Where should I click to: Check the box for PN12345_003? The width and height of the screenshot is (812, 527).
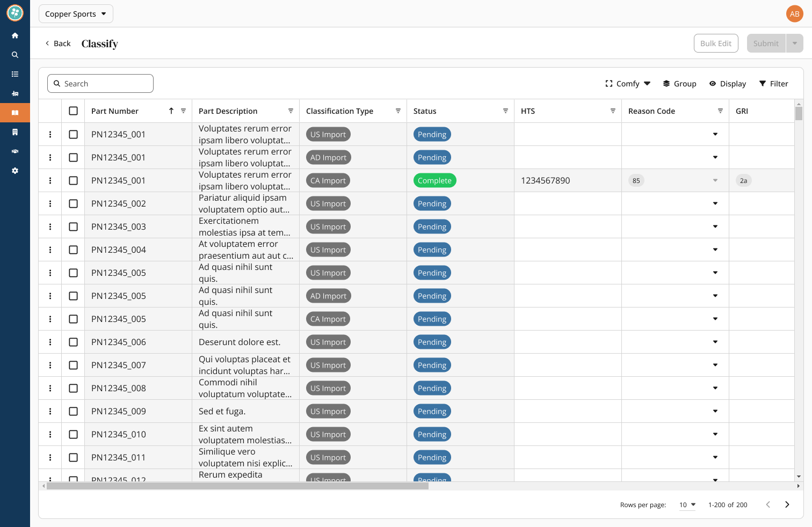[x=74, y=226]
